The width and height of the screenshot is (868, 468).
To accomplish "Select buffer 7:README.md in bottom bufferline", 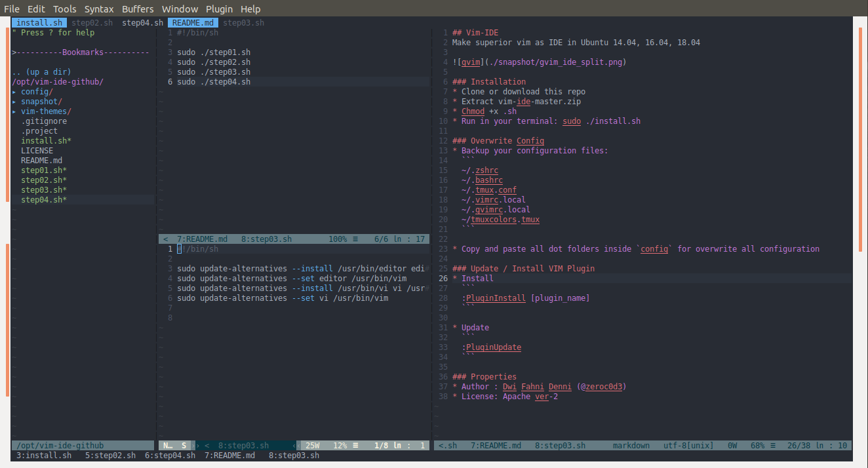I will [x=230, y=455].
